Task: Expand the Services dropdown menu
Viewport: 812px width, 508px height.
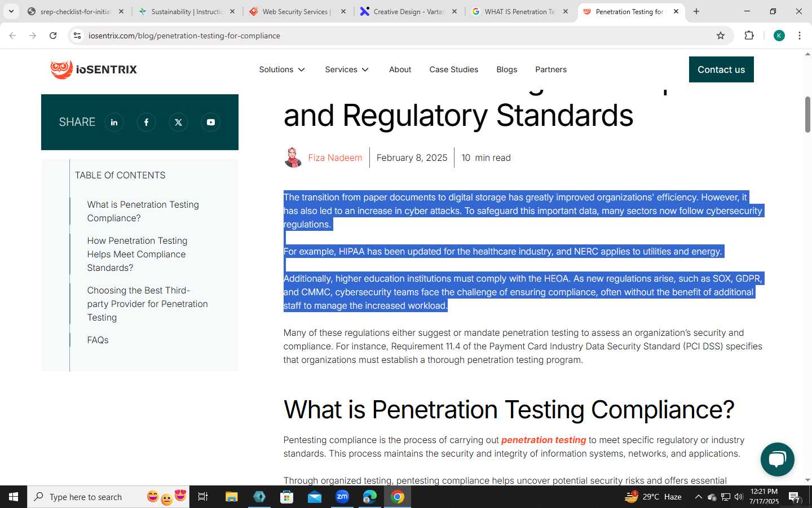Action: (347, 69)
